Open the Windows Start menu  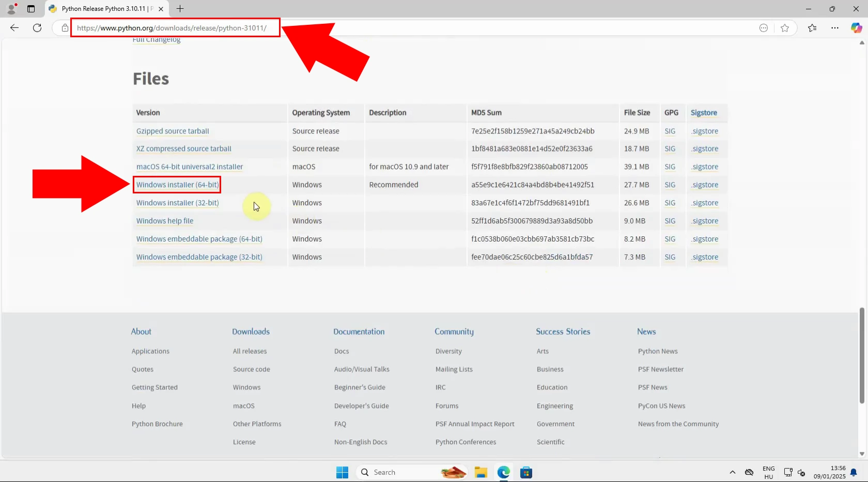pyautogui.click(x=342, y=472)
